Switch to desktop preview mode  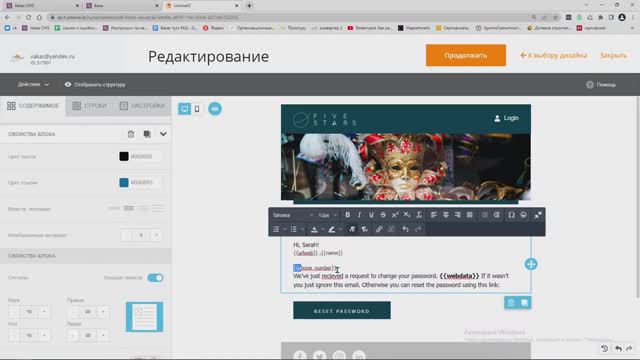184,109
